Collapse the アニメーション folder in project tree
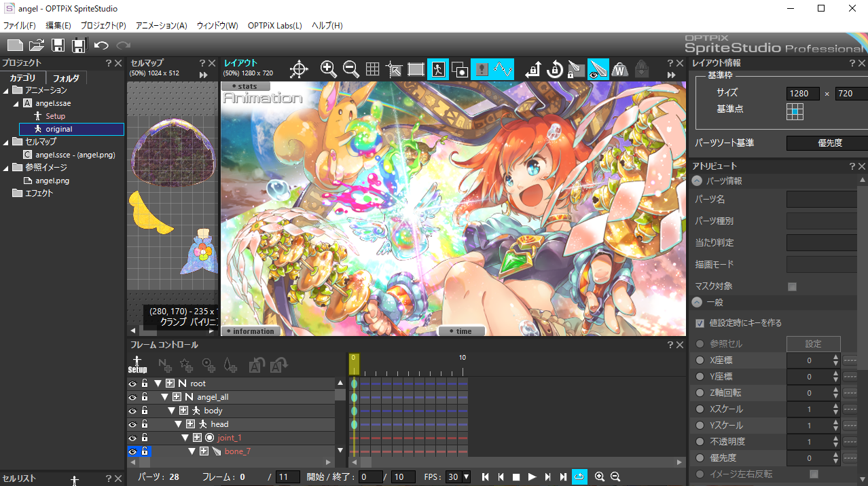This screenshot has height=486, width=868. point(6,90)
